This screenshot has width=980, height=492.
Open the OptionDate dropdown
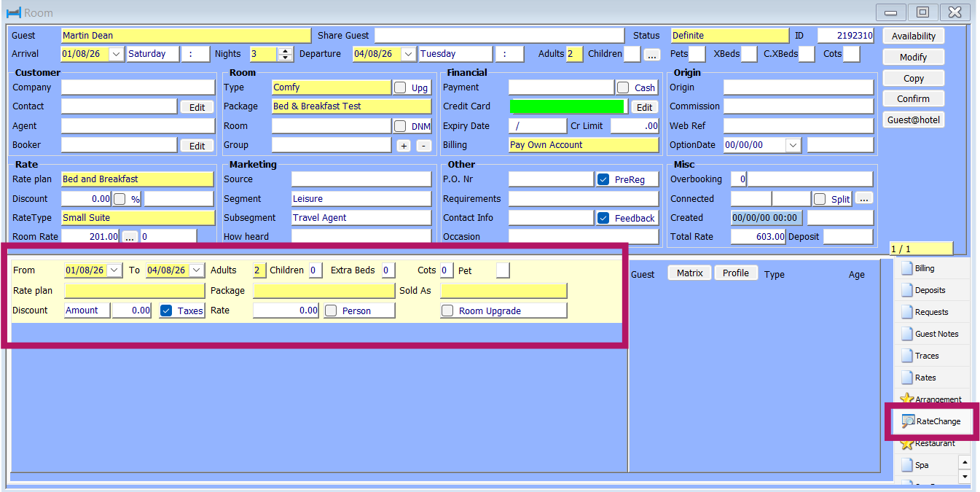coord(793,145)
